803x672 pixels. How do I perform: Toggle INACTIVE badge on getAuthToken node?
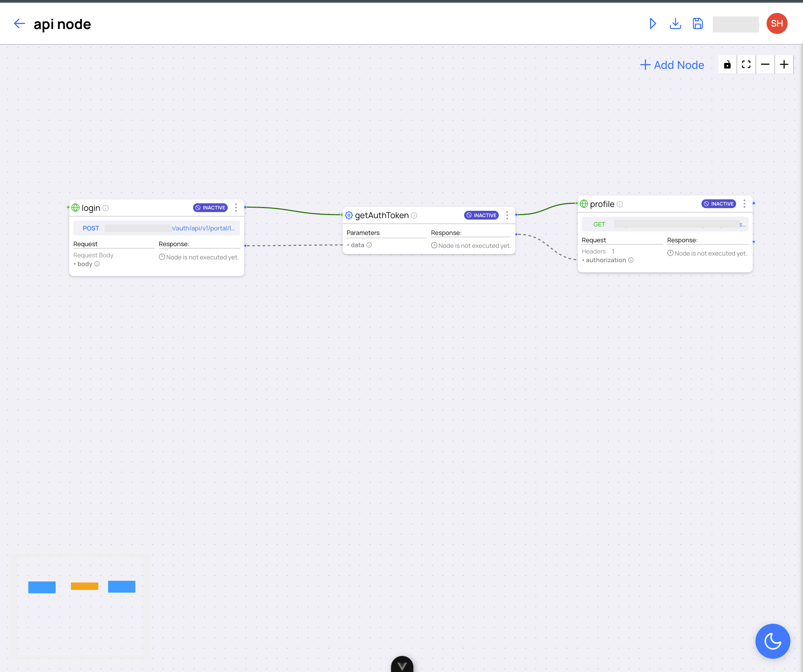pyautogui.click(x=482, y=215)
